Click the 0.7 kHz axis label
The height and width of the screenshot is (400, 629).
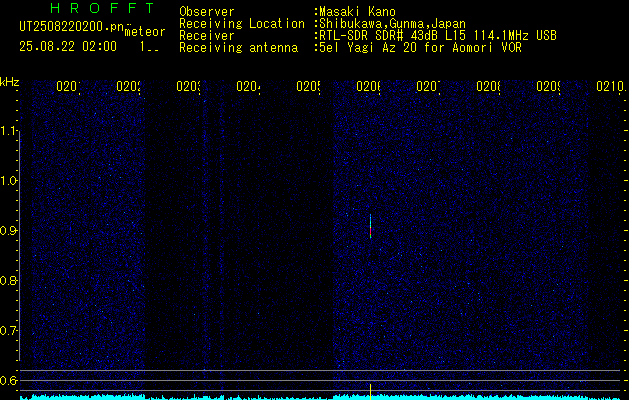pos(7,331)
